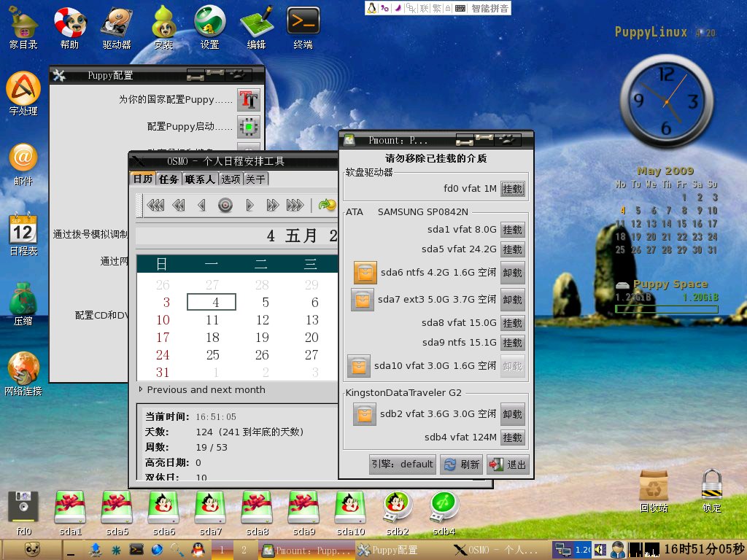Switch to the 任务 tab in OSMO

(x=169, y=179)
